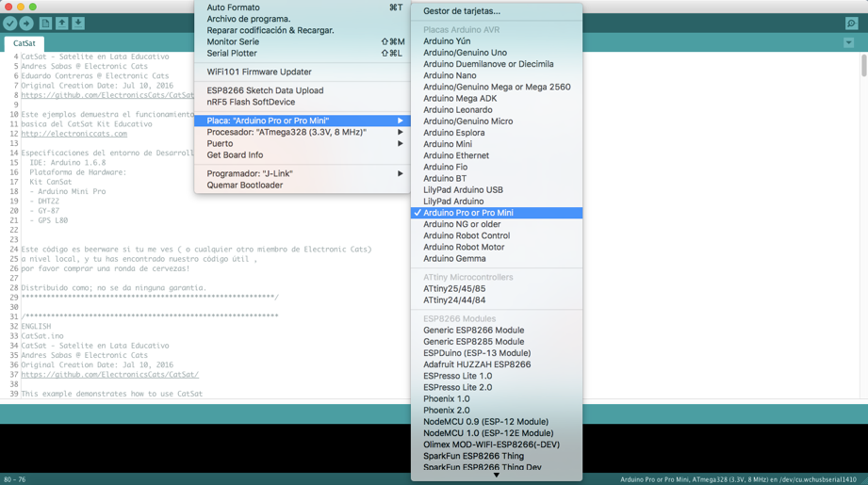Screen dimensions: 868x485
Task: Select Arduino Duemilanove or Diecimila board
Action: [497, 64]
